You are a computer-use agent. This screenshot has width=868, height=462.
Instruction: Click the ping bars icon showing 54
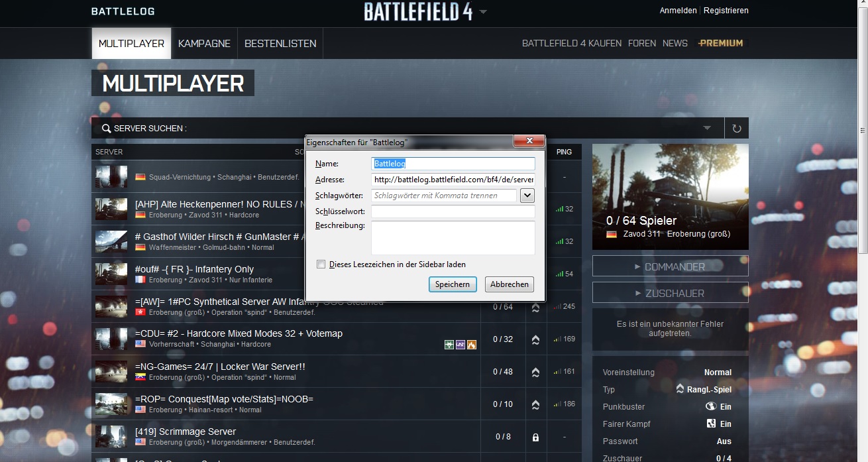[560, 274]
